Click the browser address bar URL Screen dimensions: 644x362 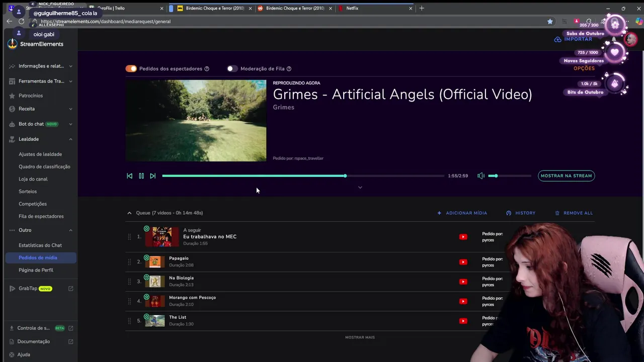(106, 22)
